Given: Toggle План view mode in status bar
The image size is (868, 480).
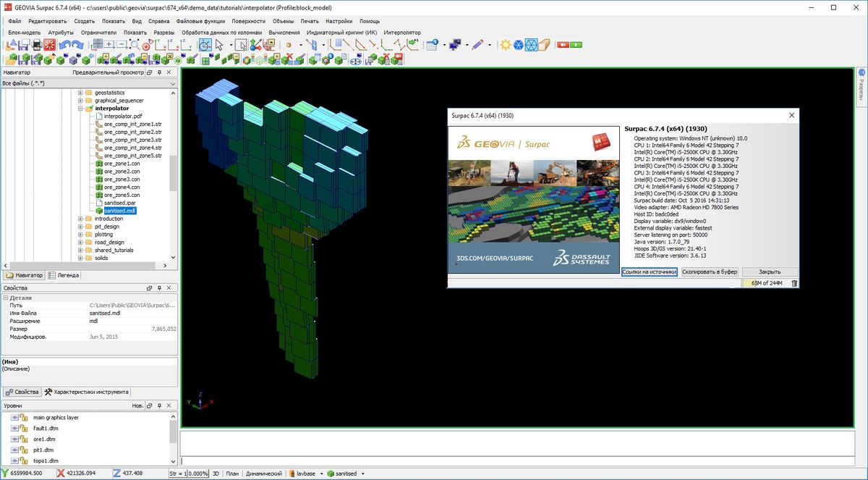Looking at the screenshot, I should pos(232,473).
